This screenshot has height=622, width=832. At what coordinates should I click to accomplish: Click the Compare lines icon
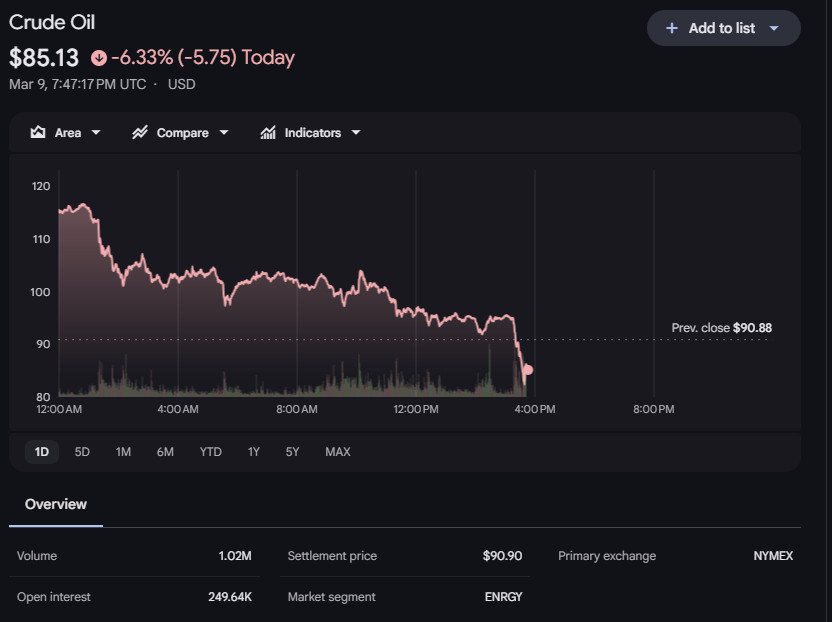coord(140,133)
